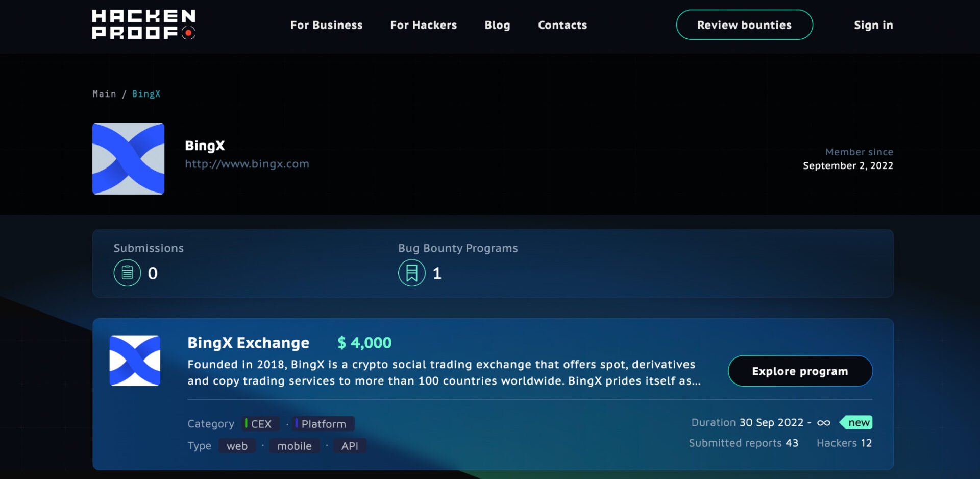Click the infinity duration icon
This screenshot has width=980, height=479.
pos(823,423)
